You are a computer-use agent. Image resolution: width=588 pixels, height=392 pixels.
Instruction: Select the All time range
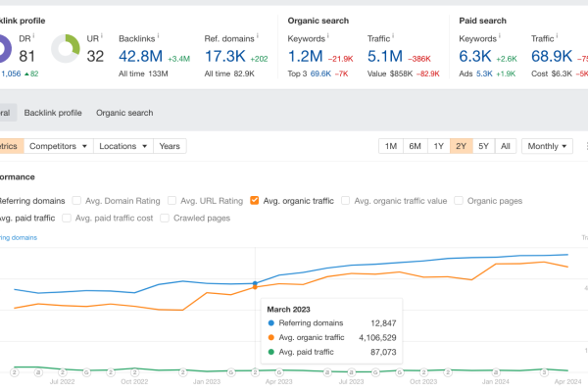(506, 146)
